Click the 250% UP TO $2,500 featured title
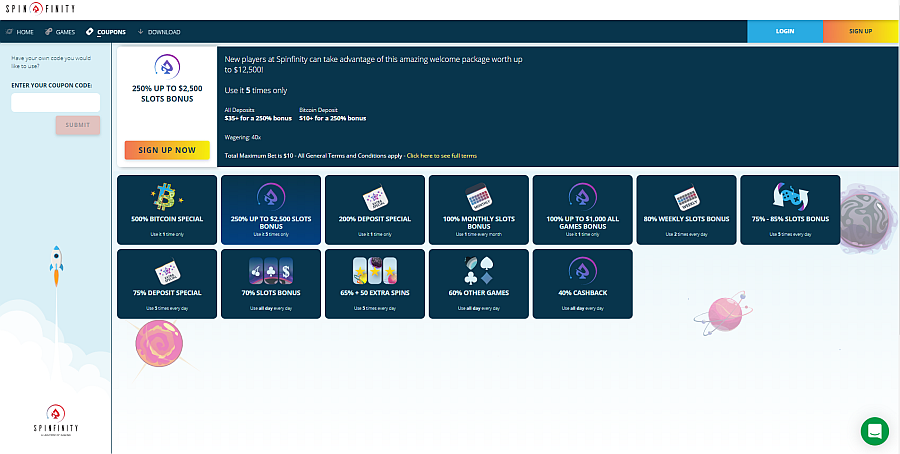Screen dimensions: 900x454 (167, 94)
